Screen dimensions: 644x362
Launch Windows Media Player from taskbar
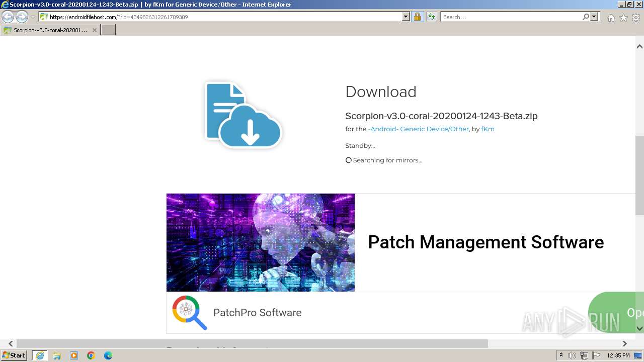pyautogui.click(x=74, y=355)
